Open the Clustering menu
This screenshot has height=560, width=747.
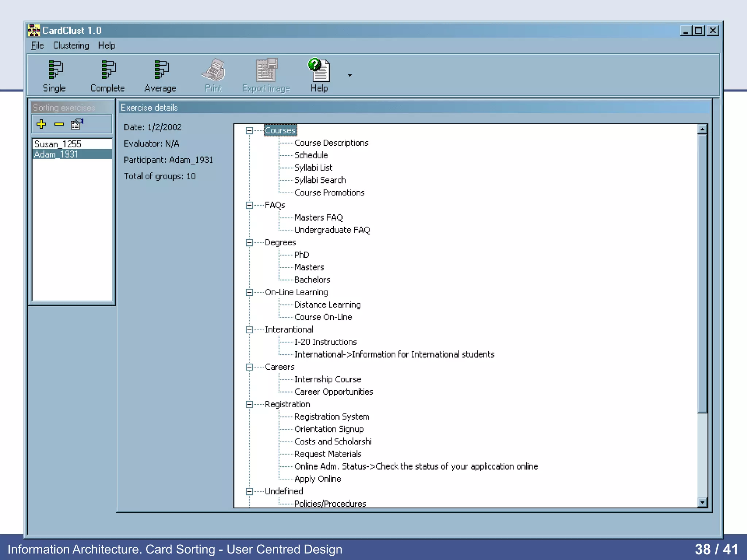point(71,46)
